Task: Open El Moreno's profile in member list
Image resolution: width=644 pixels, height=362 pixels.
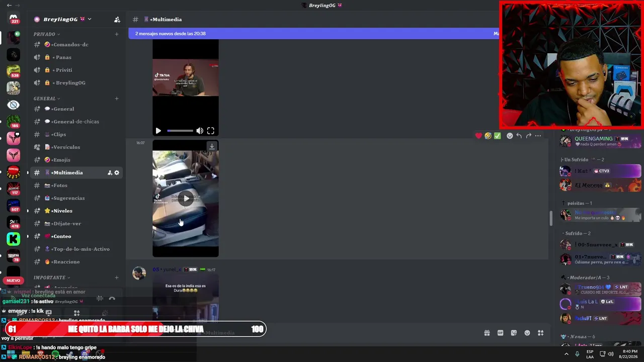Action: (601, 186)
